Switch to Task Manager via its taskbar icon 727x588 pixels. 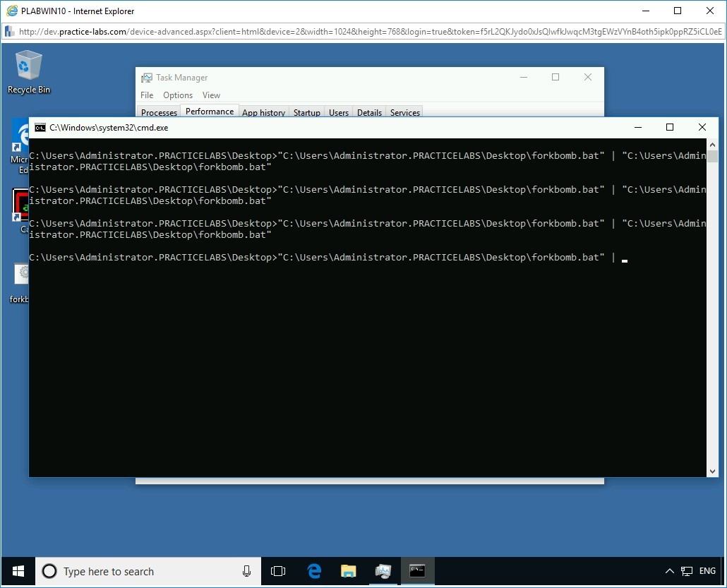click(x=383, y=571)
